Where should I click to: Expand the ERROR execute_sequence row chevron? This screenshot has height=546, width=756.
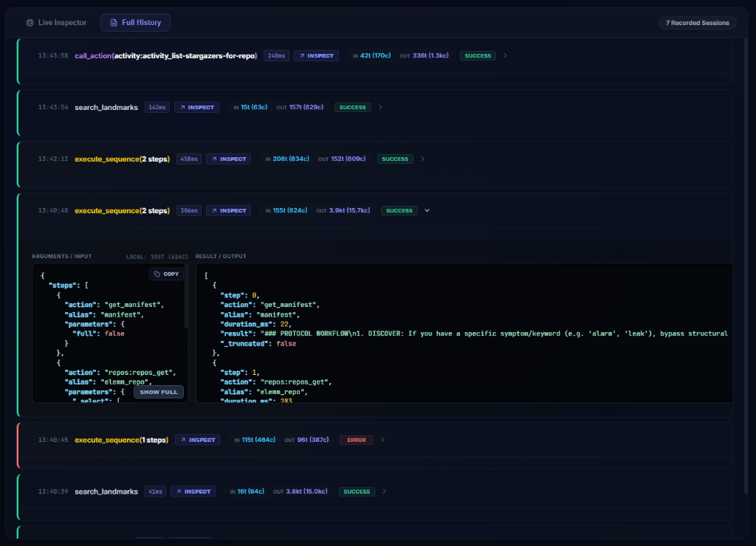383,440
